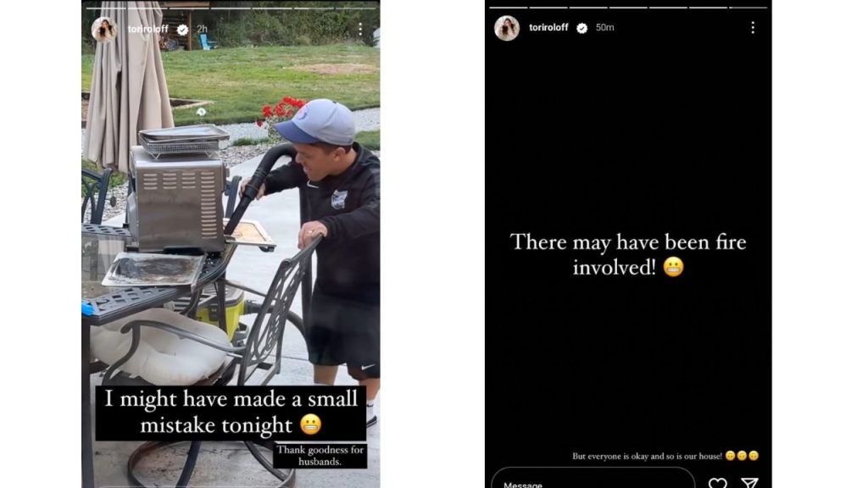This screenshot has width=868, height=488.
Task: Click the first progress segment of the left story
Action: (106, 8)
